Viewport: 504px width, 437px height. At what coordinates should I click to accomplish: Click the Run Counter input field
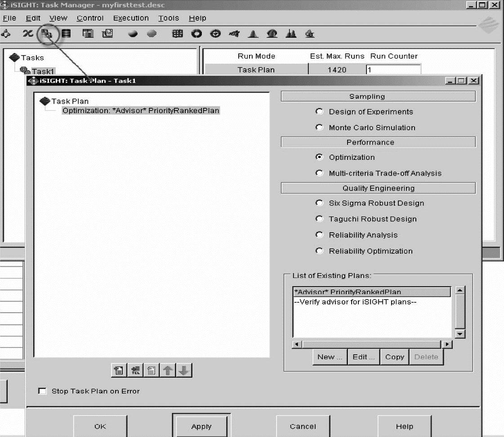point(393,70)
